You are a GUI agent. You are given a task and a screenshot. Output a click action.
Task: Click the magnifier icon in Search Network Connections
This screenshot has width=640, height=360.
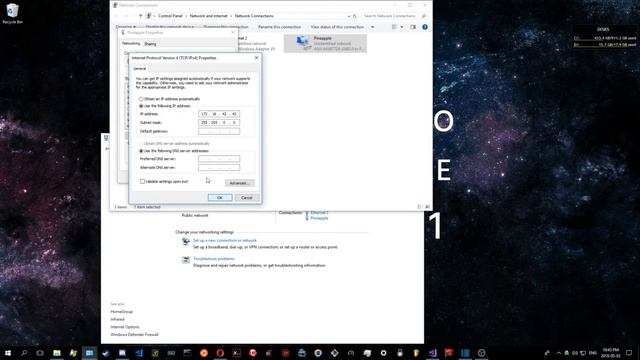(x=424, y=16)
